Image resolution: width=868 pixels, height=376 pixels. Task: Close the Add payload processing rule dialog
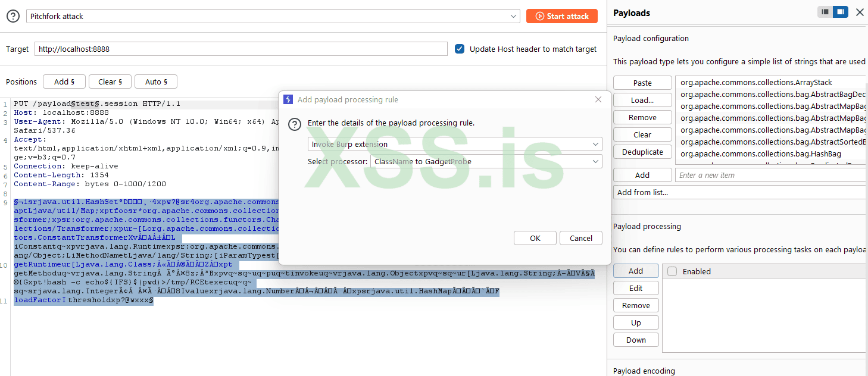[x=598, y=99]
